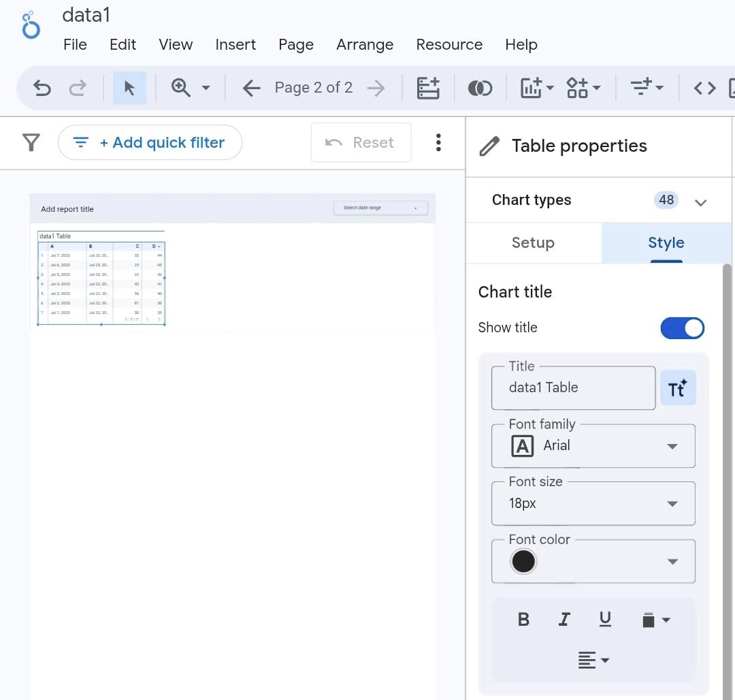735x700 pixels.
Task: Click the Add quick filter button
Action: pyautogui.click(x=150, y=142)
